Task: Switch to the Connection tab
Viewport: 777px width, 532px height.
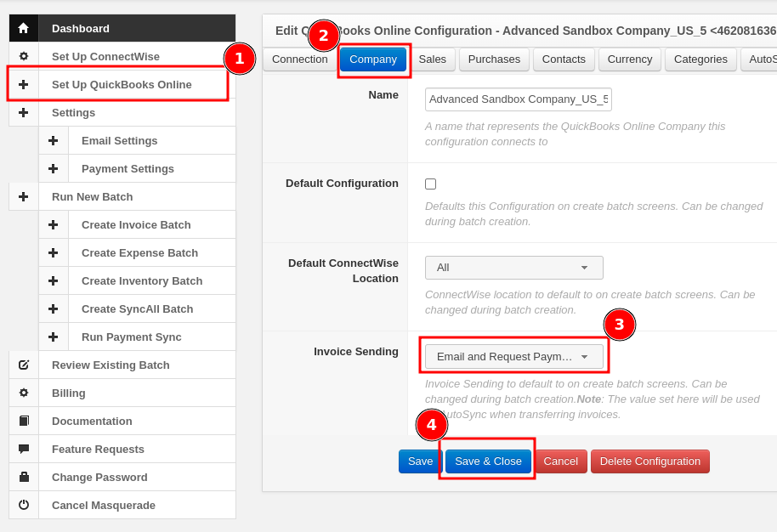Action: tap(300, 59)
